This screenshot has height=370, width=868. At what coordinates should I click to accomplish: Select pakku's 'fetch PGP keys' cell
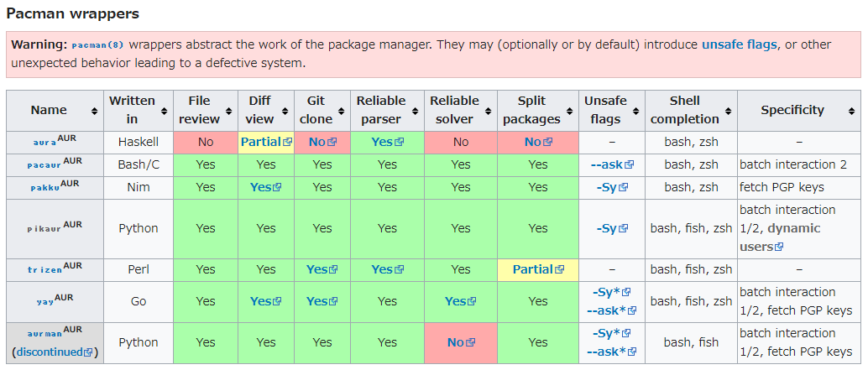[799, 187]
